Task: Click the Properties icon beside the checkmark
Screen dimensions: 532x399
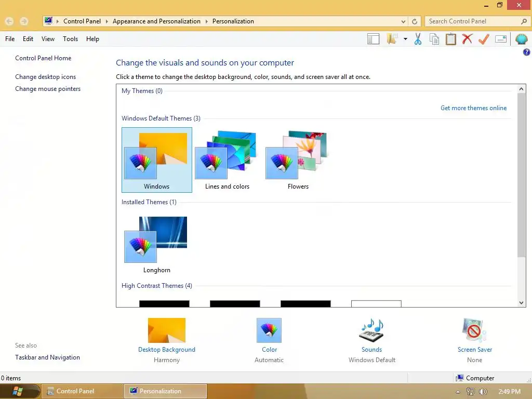Action: tap(501, 39)
